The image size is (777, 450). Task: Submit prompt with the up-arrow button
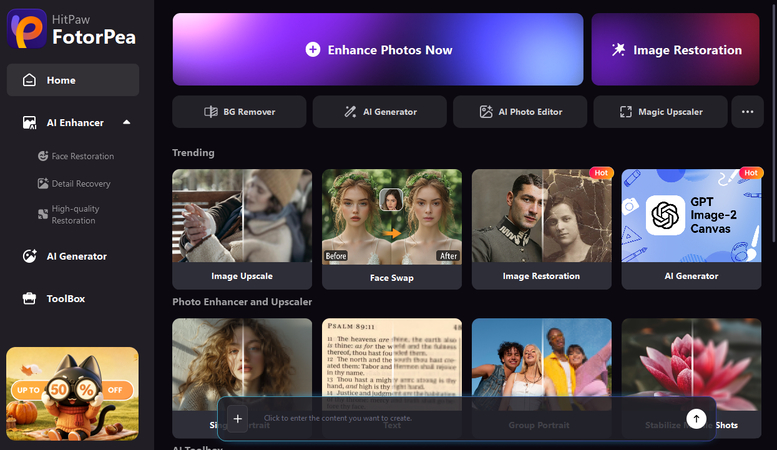(x=696, y=419)
